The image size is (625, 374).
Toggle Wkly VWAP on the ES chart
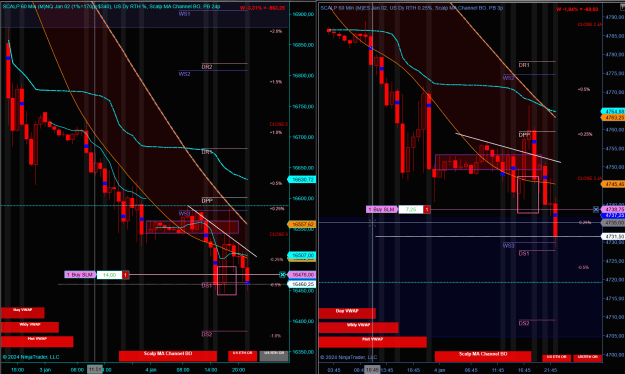358,327
